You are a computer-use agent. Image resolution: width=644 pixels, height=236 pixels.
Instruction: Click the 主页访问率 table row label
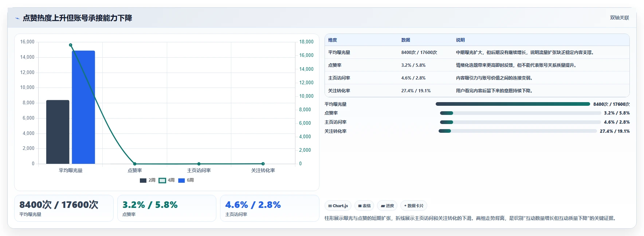pyautogui.click(x=339, y=78)
